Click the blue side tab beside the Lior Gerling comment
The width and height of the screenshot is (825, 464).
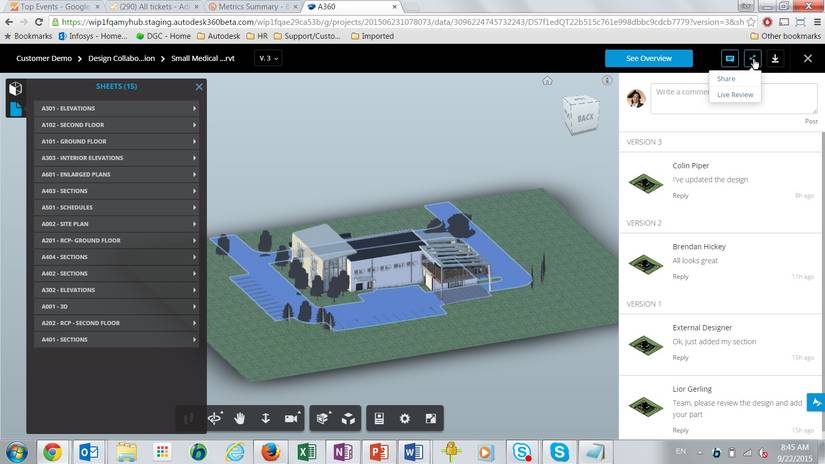pos(816,402)
